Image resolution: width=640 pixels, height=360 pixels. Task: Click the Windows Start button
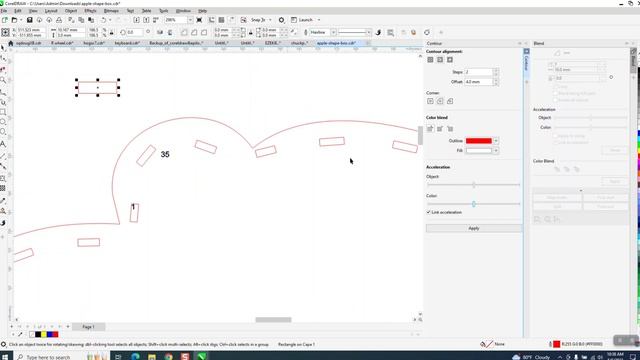click(5, 357)
